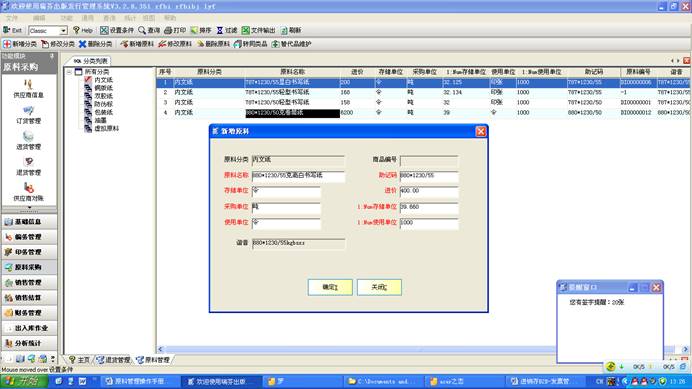The image size is (692, 389).
Task: Click the horizontal scrollbar right arrow
Action: pos(685,349)
